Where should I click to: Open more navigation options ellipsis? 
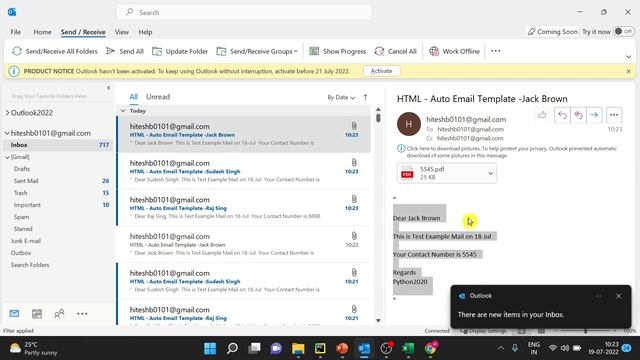[82, 313]
